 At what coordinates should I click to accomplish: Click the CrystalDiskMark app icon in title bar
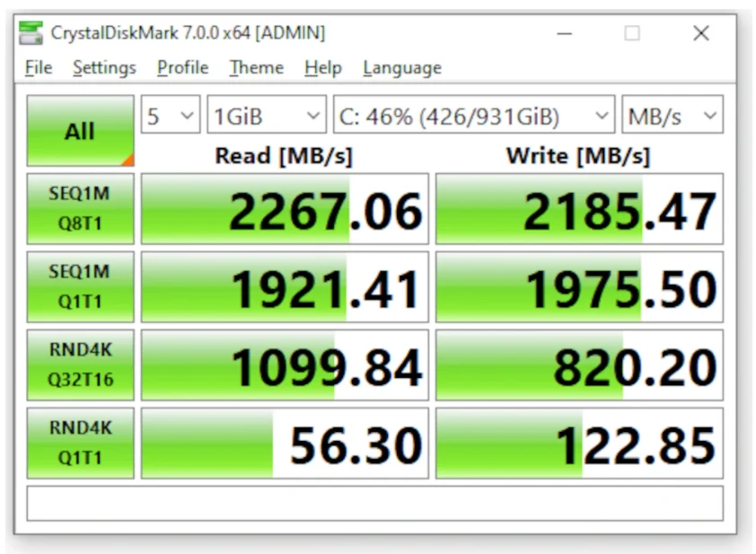[31, 33]
